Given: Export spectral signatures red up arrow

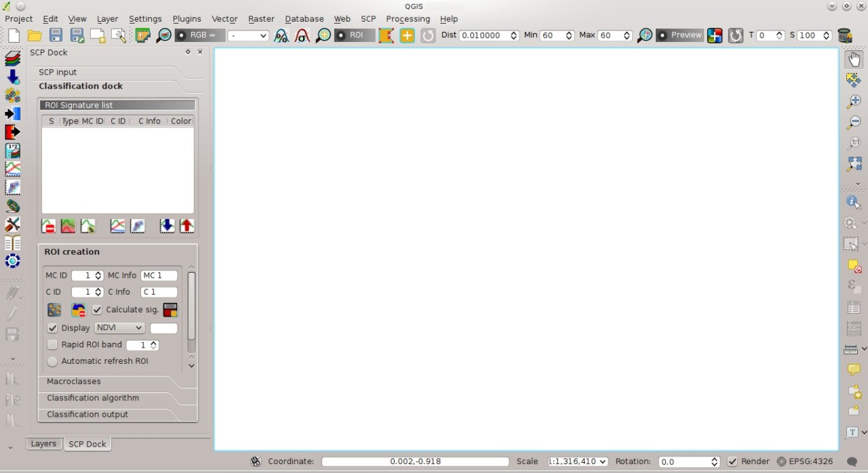Looking at the screenshot, I should [x=186, y=226].
